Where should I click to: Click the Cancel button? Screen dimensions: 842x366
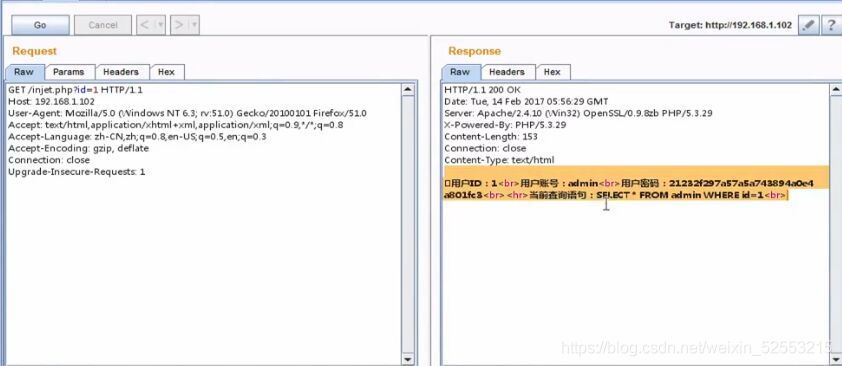click(103, 25)
